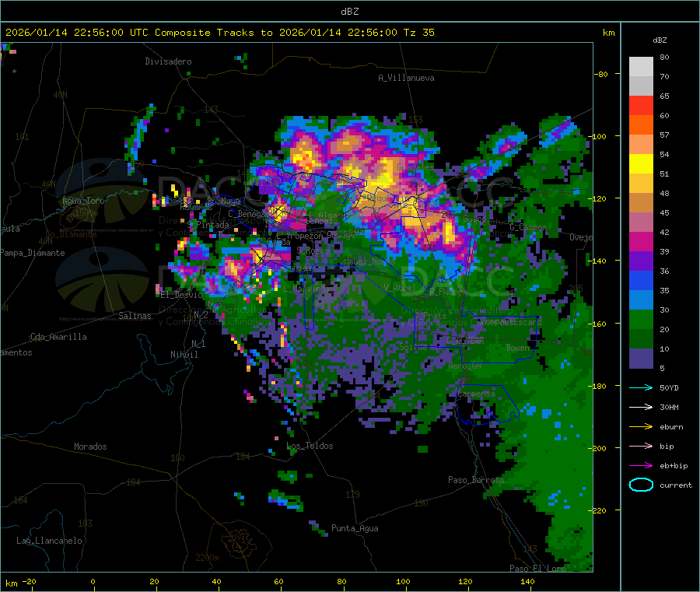Click the cyan 'current' ellipse legend icon
700x592 pixels.
641,485
